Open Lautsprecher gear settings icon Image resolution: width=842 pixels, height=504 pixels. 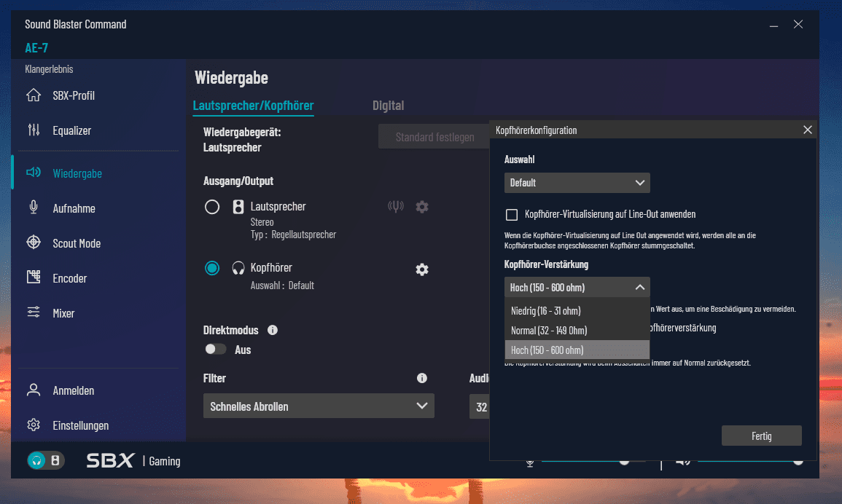point(422,207)
